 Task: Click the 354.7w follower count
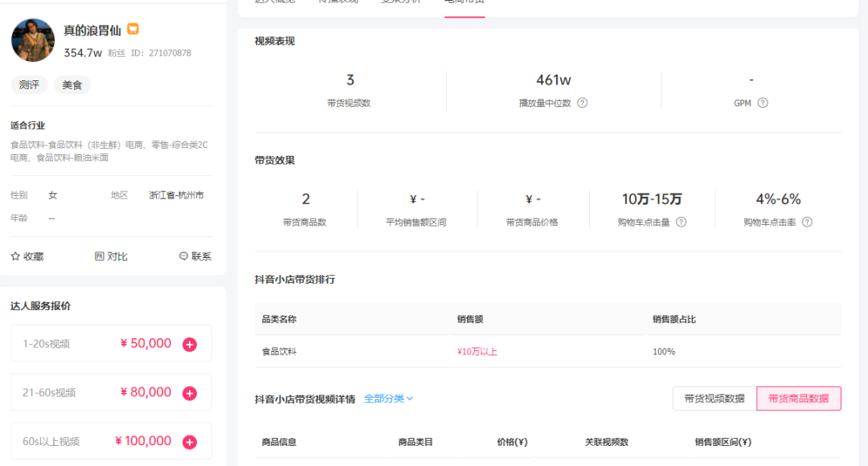(83, 52)
